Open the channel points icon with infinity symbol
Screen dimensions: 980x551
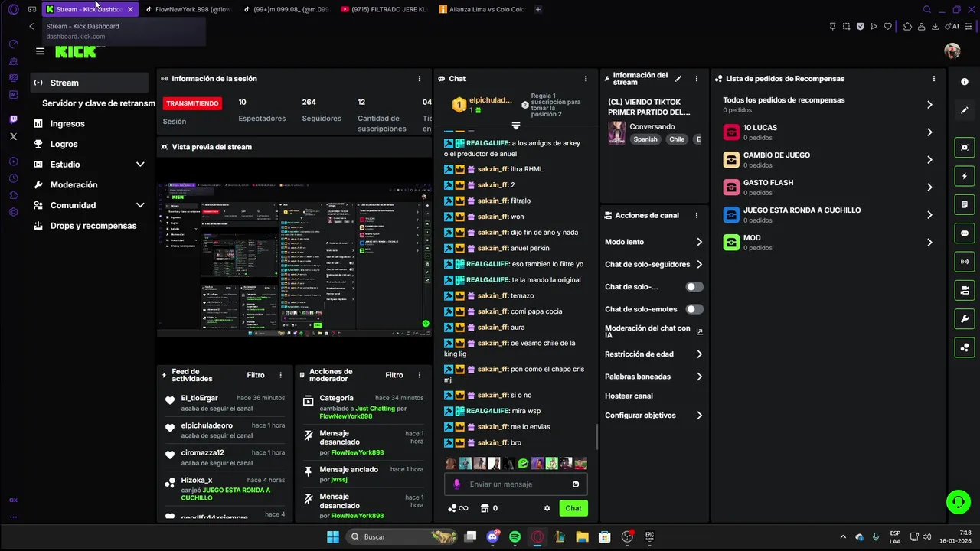[x=458, y=508]
